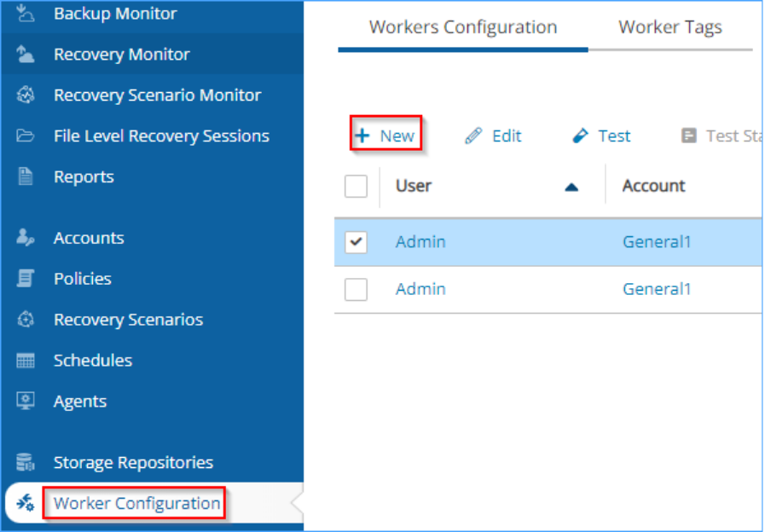
Task: Click the Recovery Monitor cloud upload icon
Action: tap(25, 54)
